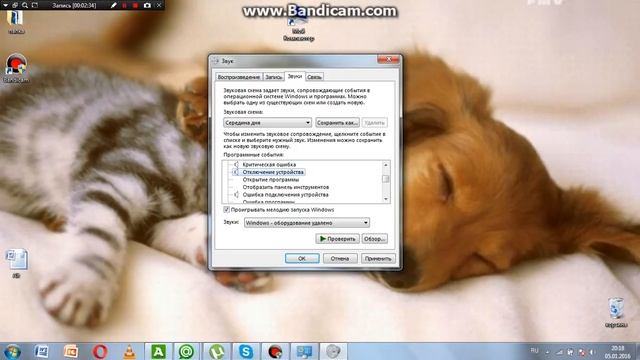Switch to the Связь tab
640x360 pixels.
coord(314,77)
